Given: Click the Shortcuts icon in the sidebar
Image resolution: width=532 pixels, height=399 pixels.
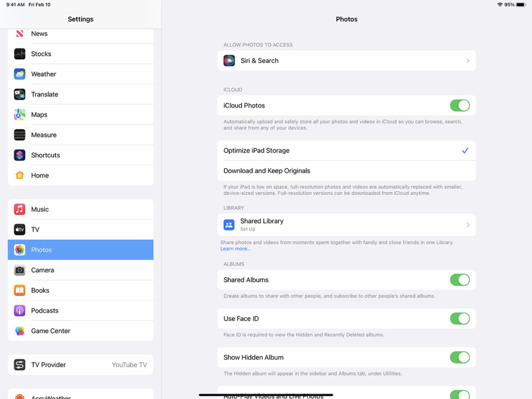Looking at the screenshot, I should [x=19, y=155].
